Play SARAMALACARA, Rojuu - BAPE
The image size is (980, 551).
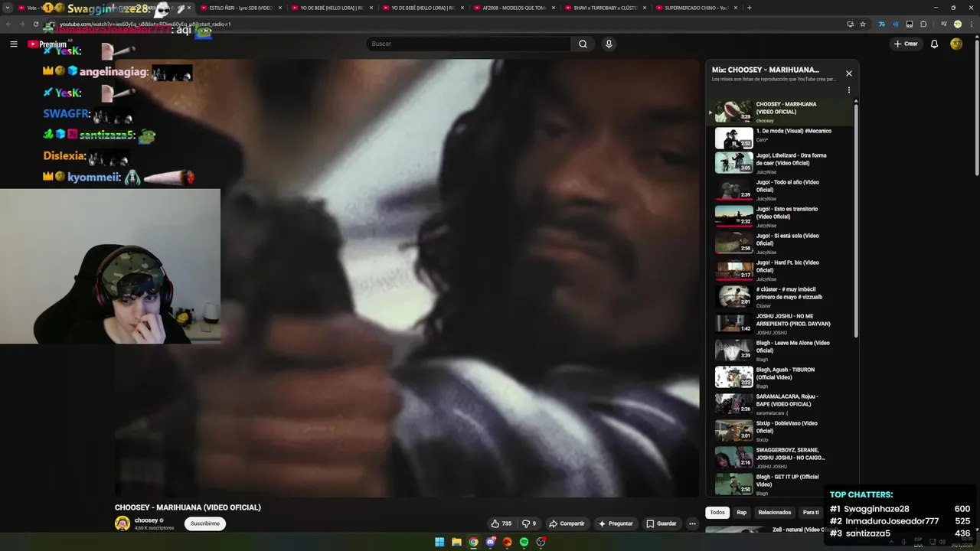coord(779,404)
